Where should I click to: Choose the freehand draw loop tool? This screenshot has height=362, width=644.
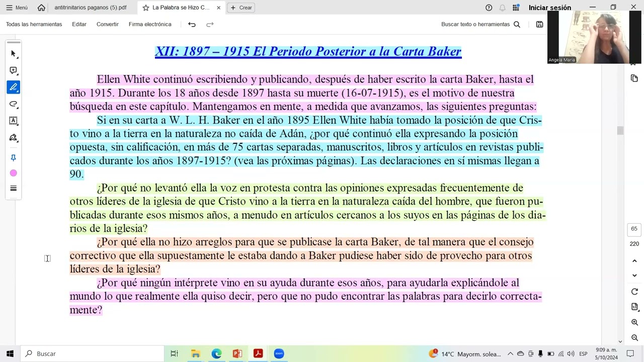point(14,104)
